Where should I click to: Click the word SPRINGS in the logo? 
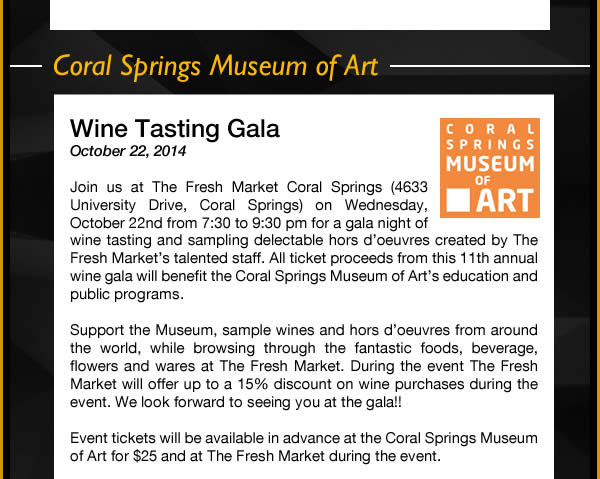coord(490,145)
